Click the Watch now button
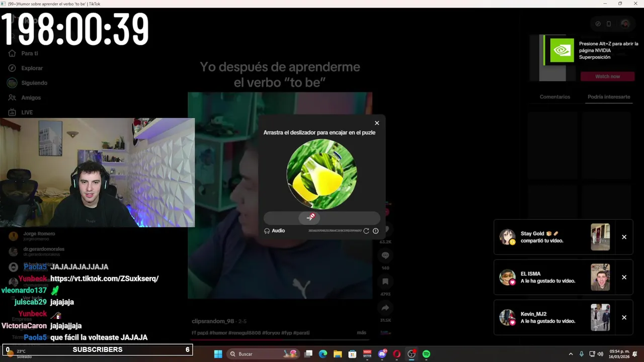Image resolution: width=644 pixels, height=362 pixels. [607, 76]
